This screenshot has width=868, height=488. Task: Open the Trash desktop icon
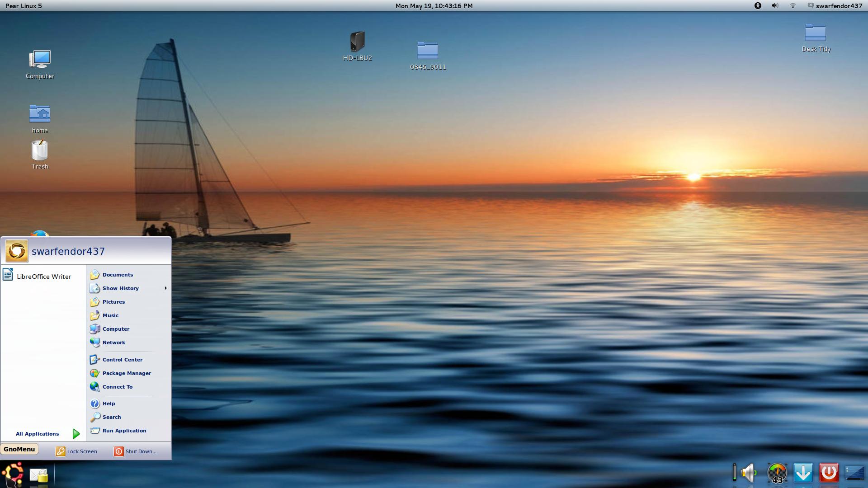tap(40, 151)
